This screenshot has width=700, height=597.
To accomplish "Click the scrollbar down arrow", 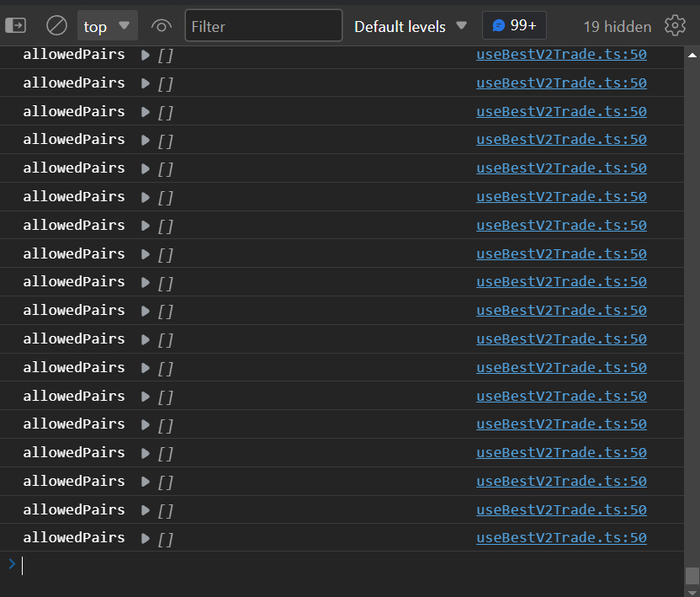I will pos(692,592).
